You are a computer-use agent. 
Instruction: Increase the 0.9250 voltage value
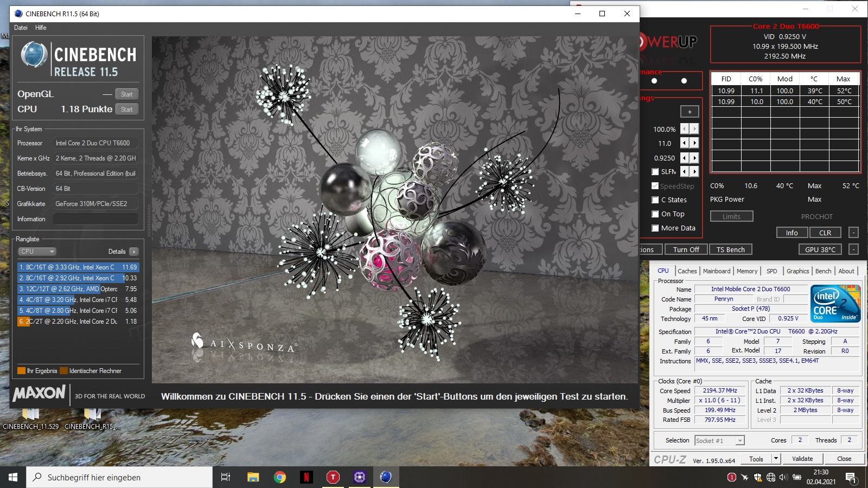click(694, 158)
